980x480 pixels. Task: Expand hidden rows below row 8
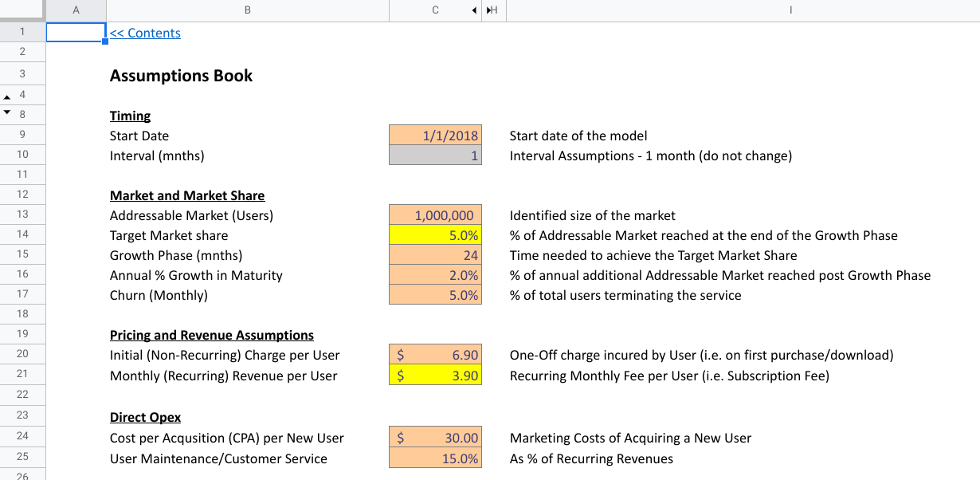7,114
